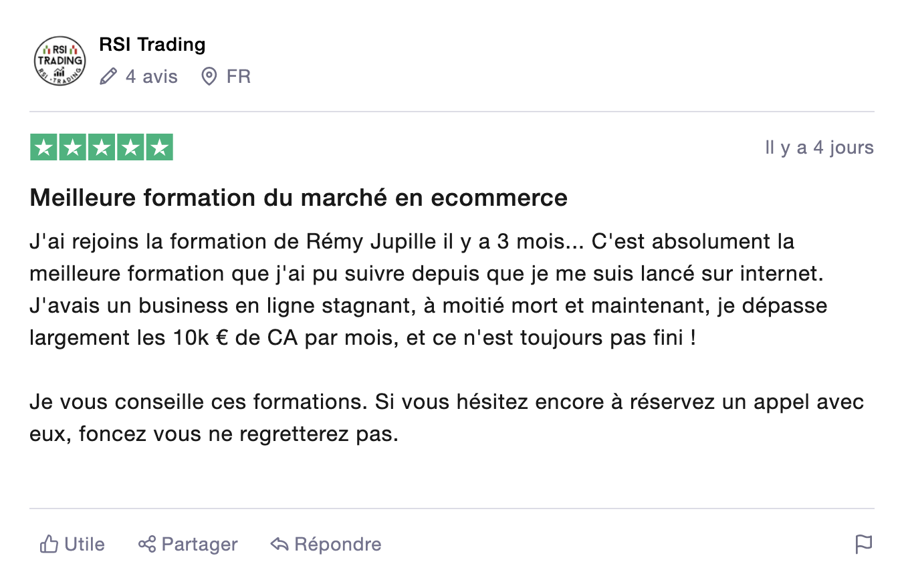Click the "Il y a 4 jours" date
The height and width of the screenshot is (588, 904).
819,148
